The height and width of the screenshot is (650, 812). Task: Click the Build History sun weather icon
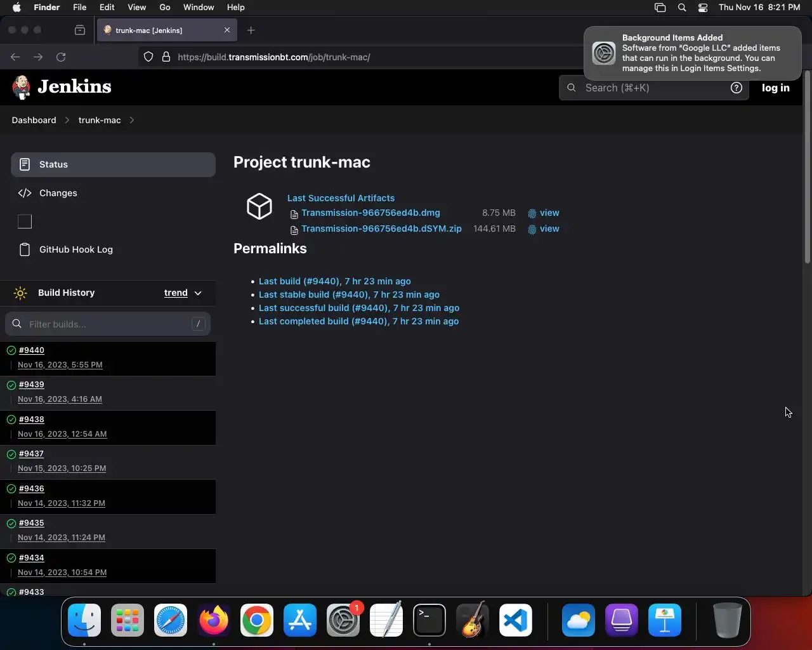(20, 293)
